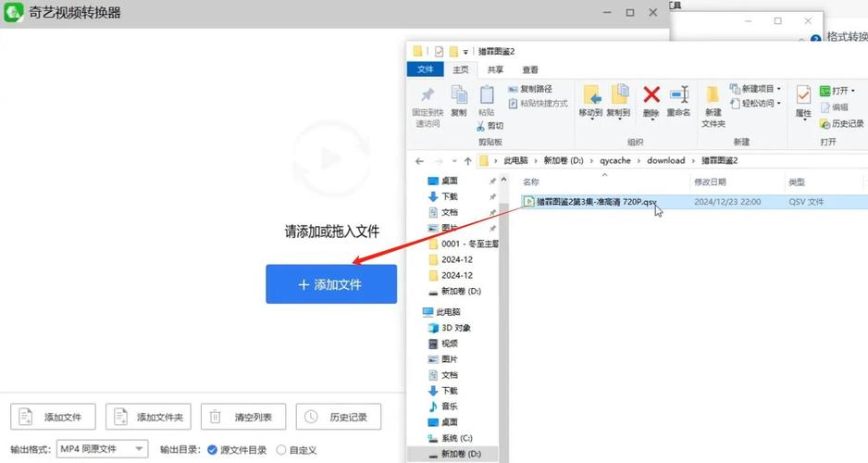This screenshot has width=868, height=463.
Task: Click 复制路径 in the ribbon
Action: pyautogui.click(x=529, y=89)
